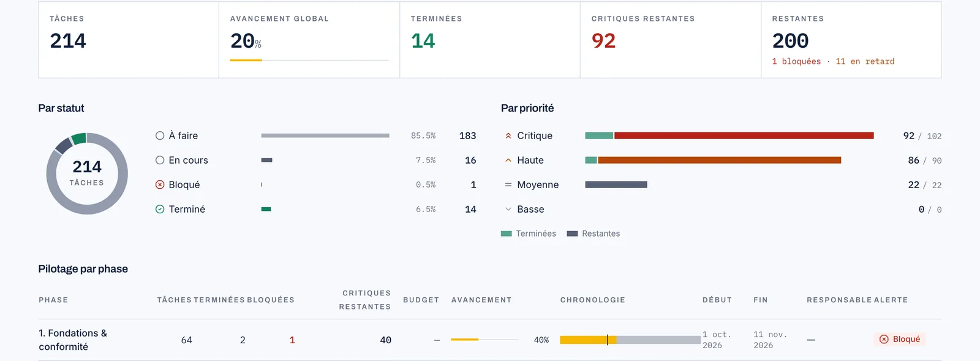Select the Basse chevron-down priority icon
Screen dimensions: 980x361
point(508,210)
